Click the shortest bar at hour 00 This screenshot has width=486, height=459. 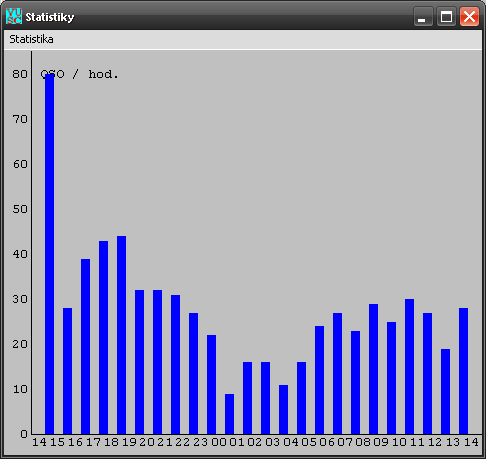(x=229, y=414)
